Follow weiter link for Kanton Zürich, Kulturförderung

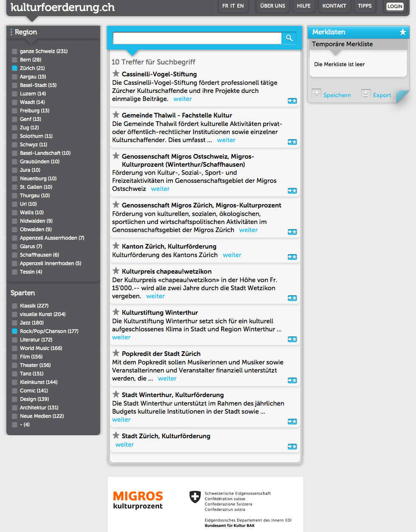click(x=232, y=255)
